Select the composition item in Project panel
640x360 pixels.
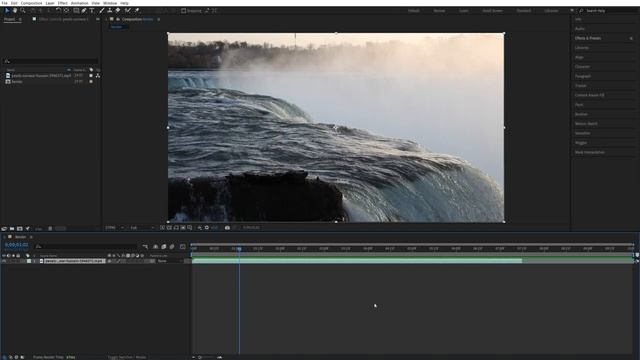point(14,82)
